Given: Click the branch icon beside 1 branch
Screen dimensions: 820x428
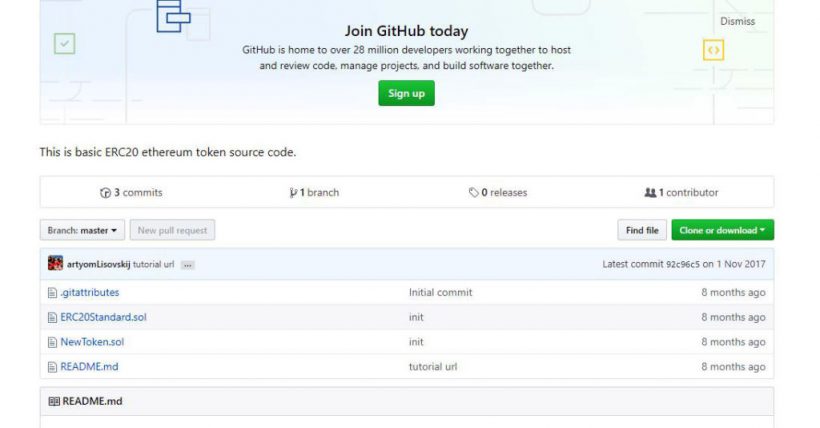Looking at the screenshot, I should 292,193.
